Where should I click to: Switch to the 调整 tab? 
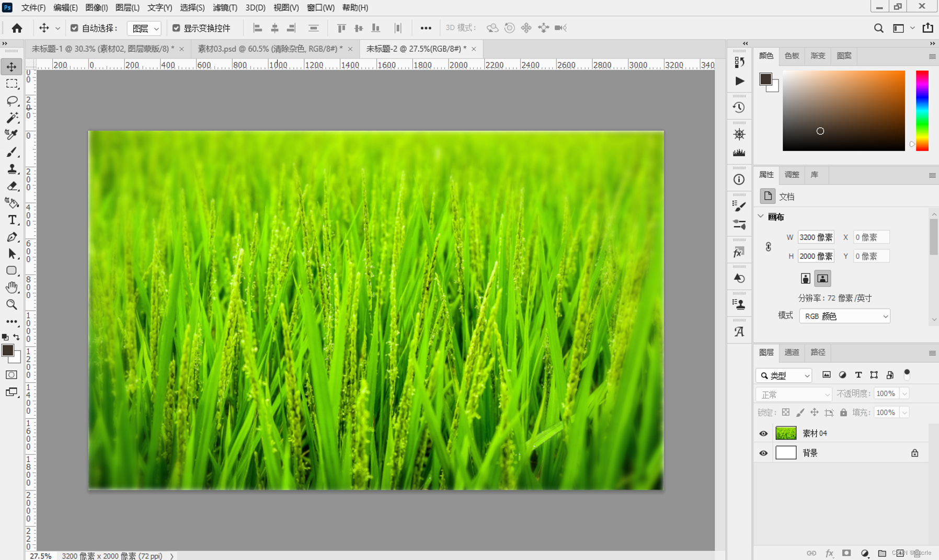792,175
